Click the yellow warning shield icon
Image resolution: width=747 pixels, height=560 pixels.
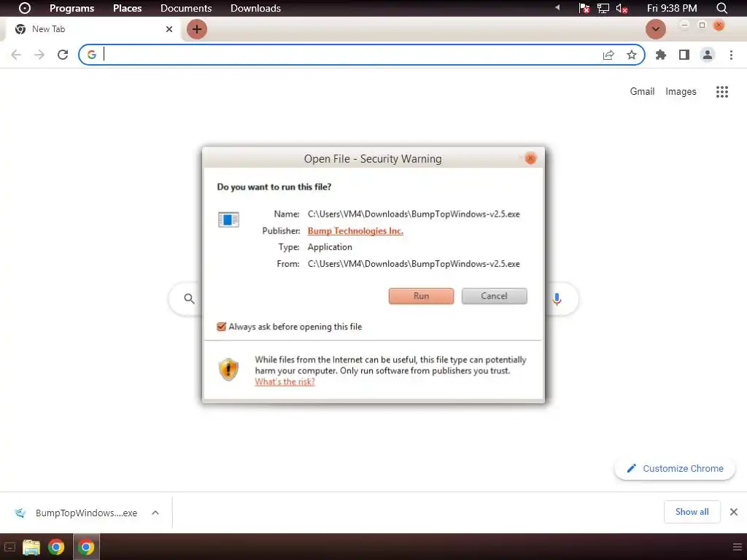tap(228, 370)
